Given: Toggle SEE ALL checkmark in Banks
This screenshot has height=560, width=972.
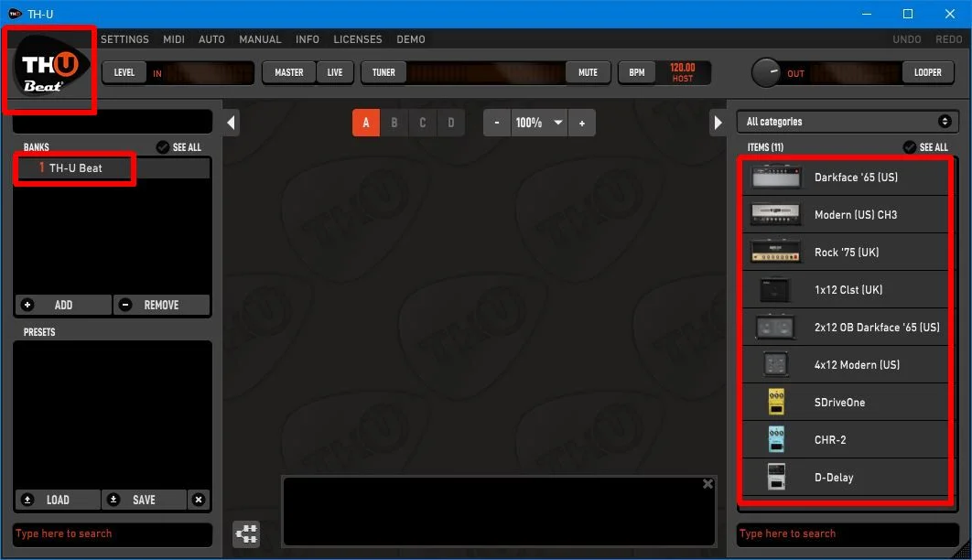Looking at the screenshot, I should (162, 147).
